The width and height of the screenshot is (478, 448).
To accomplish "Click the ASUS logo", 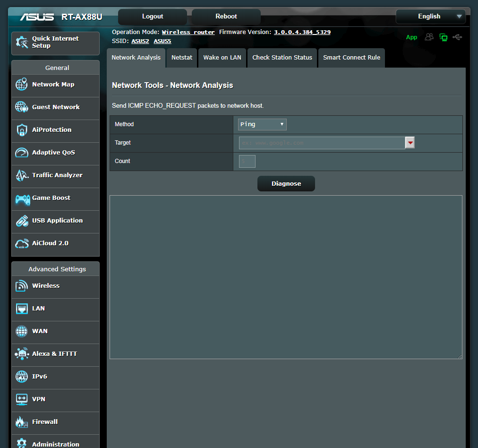I will click(37, 17).
